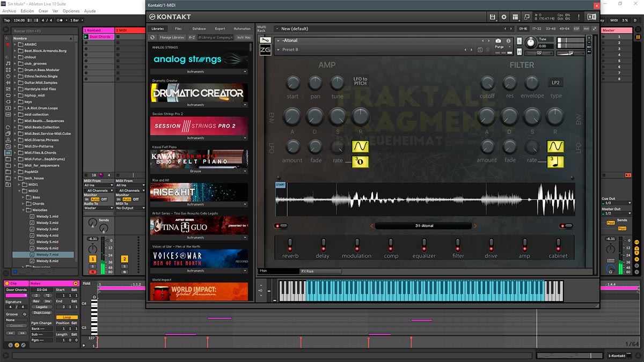Click Manage Libraries button
Screen dimensions: 644x362
pyautogui.click(x=172, y=38)
